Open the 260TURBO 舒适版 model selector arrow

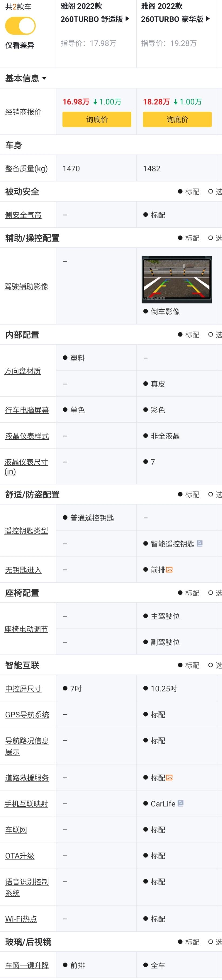[127, 19]
